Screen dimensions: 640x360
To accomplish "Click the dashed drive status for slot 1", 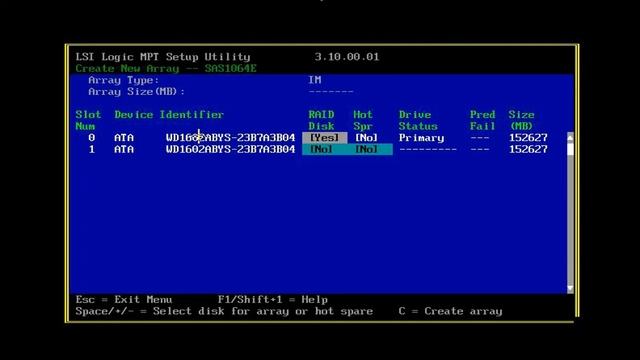I will 428,149.
